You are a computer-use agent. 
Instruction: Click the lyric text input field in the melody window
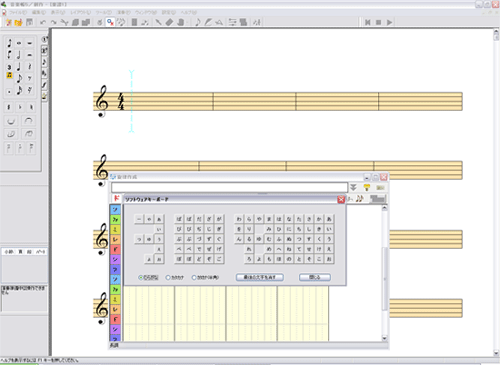229,187
